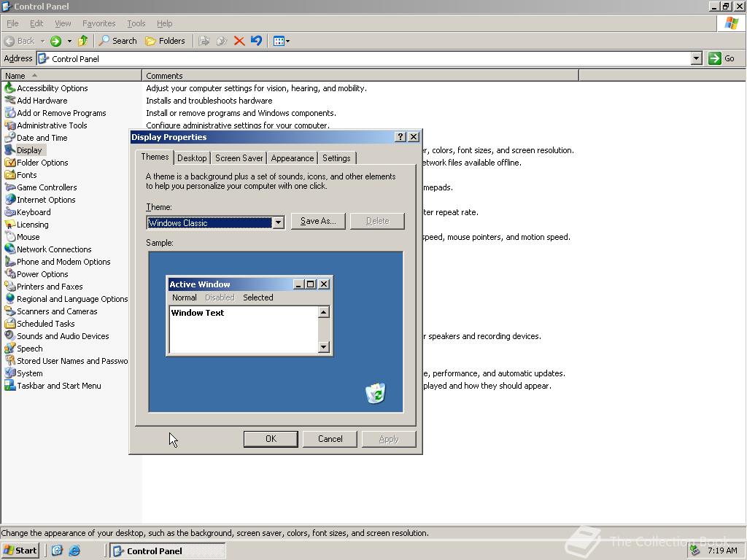The image size is (747, 560).
Task: Open the Theme combo box dropdown
Action: coord(278,222)
